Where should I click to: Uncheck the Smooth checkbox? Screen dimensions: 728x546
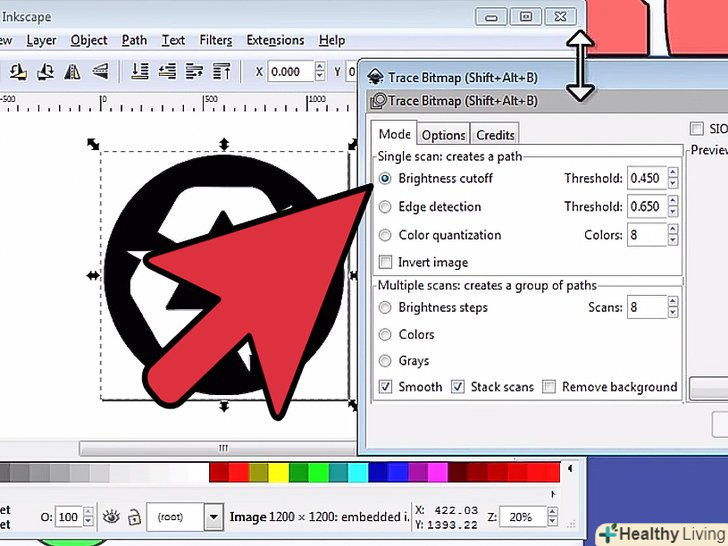[385, 387]
